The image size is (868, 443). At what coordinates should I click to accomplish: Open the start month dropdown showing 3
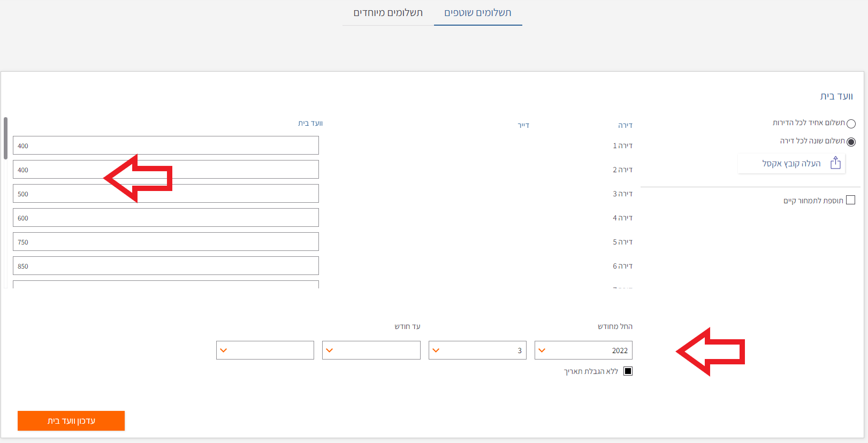[x=477, y=350]
